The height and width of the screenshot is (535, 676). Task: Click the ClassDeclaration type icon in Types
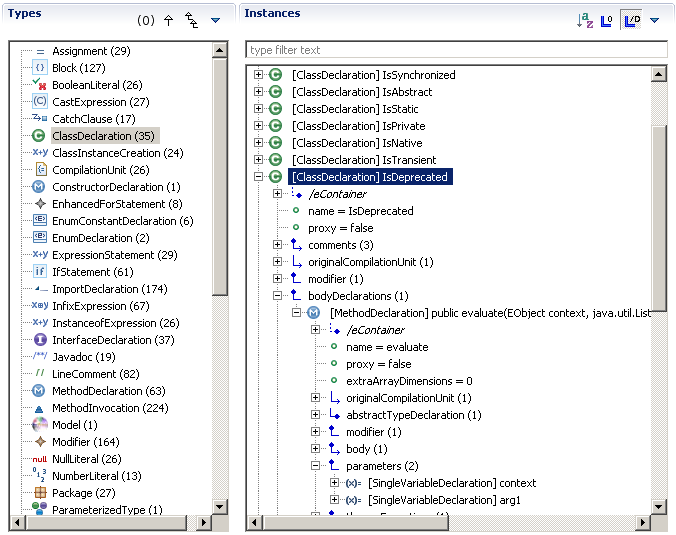[38, 136]
